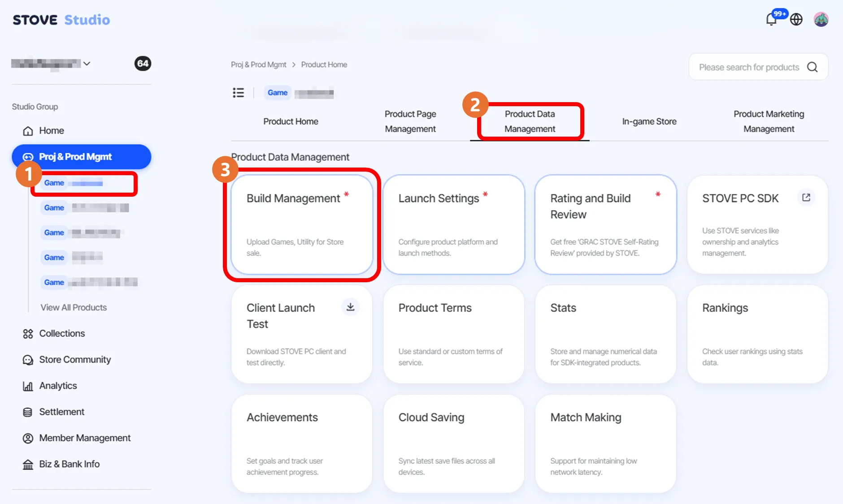Click the Biz & Bank Info bank icon
Viewport: 843px width, 504px height.
click(x=28, y=465)
